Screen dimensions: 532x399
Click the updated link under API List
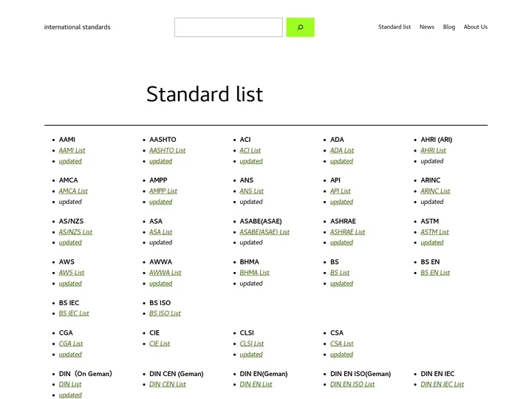pyautogui.click(x=341, y=202)
